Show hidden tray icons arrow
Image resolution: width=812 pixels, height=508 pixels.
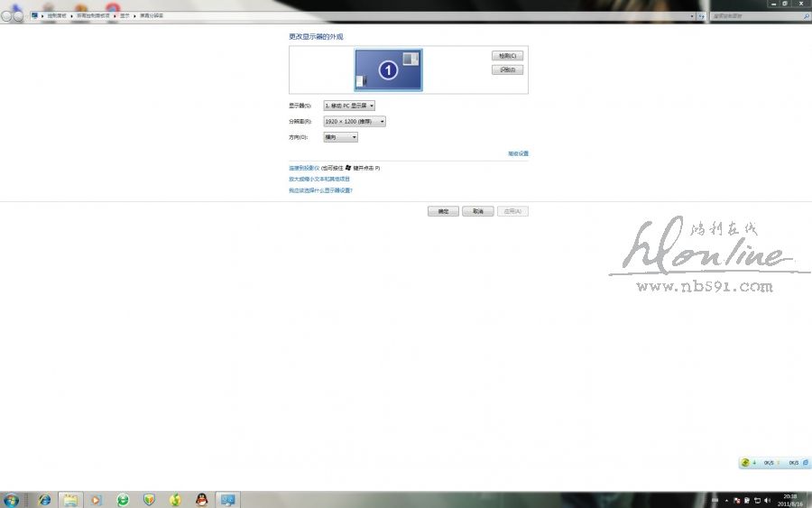pyautogui.click(x=726, y=500)
